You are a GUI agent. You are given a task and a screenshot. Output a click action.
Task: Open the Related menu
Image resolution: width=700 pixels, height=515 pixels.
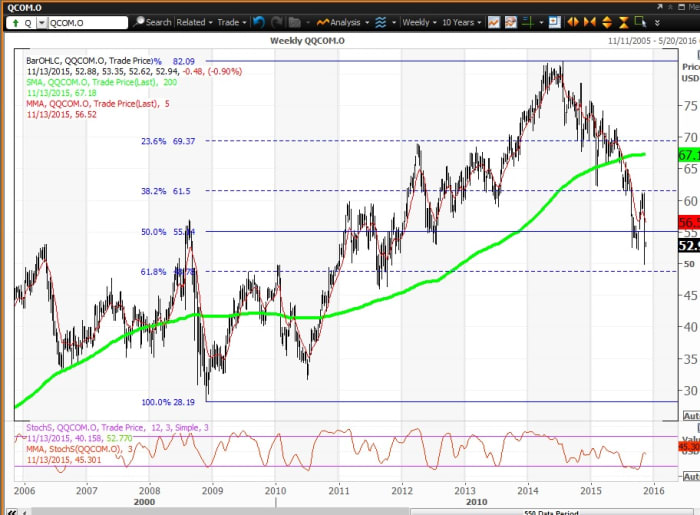point(193,21)
